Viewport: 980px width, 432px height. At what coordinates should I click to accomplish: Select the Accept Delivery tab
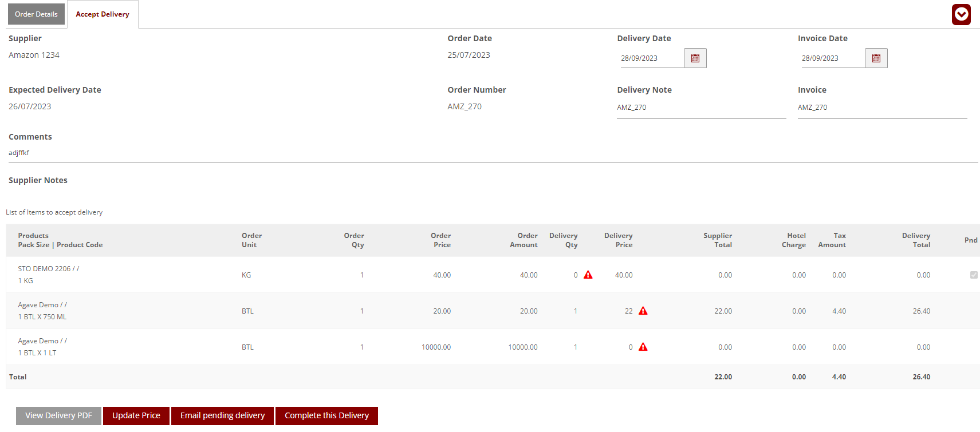(x=103, y=14)
